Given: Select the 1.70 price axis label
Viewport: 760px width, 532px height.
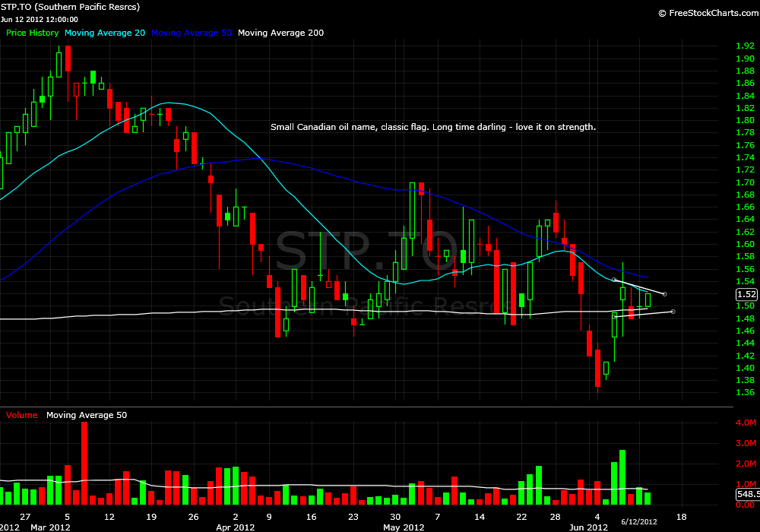Looking at the screenshot, I should pos(745,182).
